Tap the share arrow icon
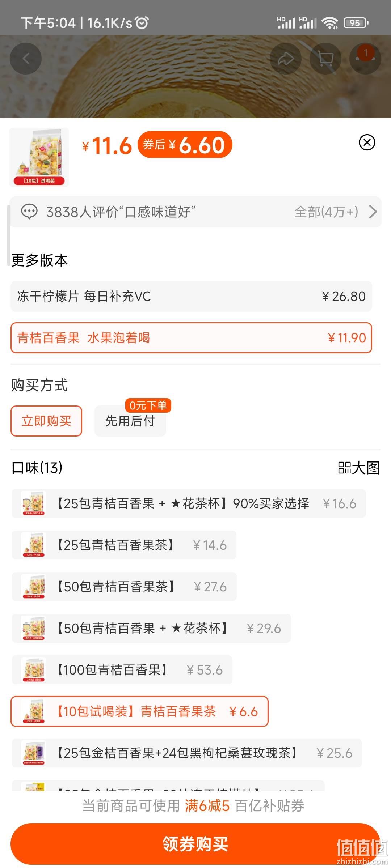The width and height of the screenshot is (391, 868). tap(286, 59)
